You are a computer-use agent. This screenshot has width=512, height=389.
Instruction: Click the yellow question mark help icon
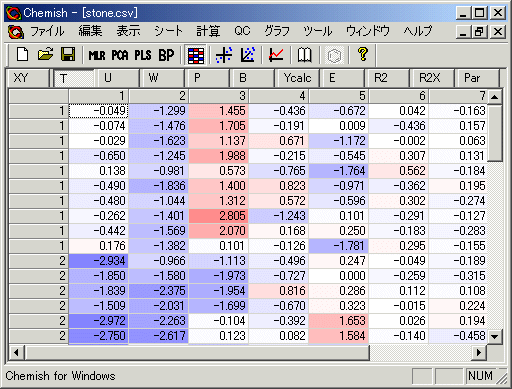pos(363,54)
